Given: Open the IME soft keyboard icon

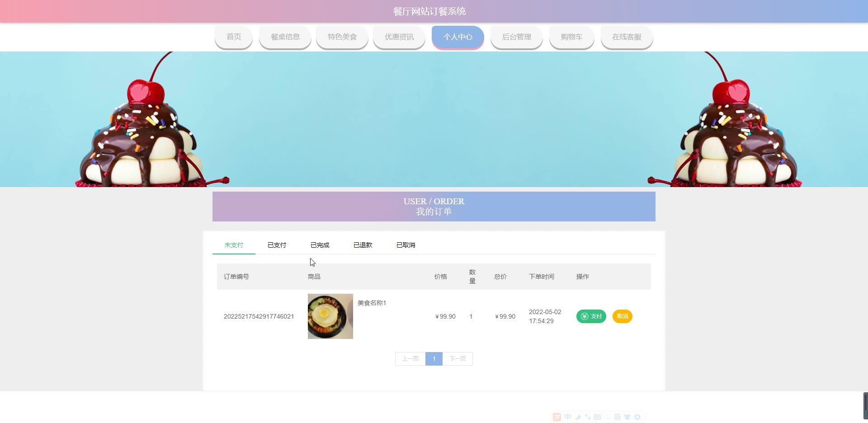Looking at the screenshot, I should tap(597, 417).
